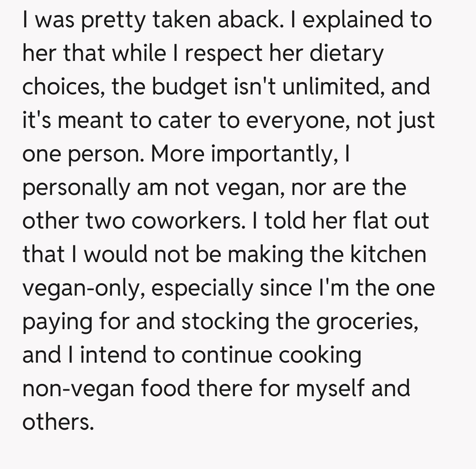Click the word "intend"
This screenshot has width=476, height=469.
tap(115, 355)
